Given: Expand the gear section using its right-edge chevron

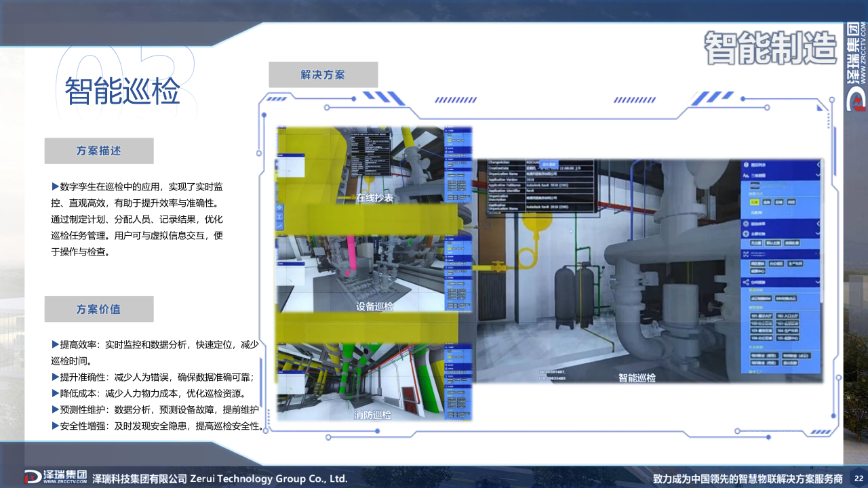Looking at the screenshot, I should pyautogui.click(x=818, y=223).
